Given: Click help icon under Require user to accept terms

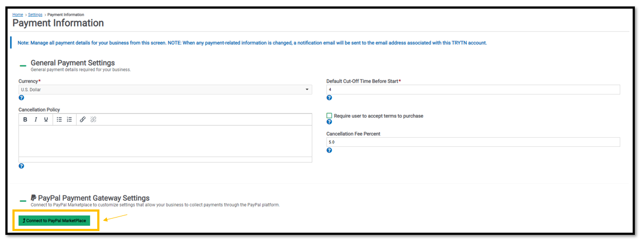Looking at the screenshot, I should coord(329,122).
